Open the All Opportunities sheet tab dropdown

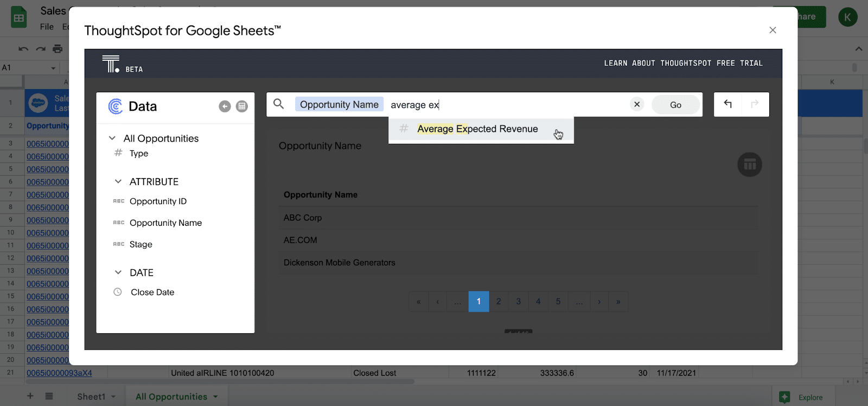[215, 397]
